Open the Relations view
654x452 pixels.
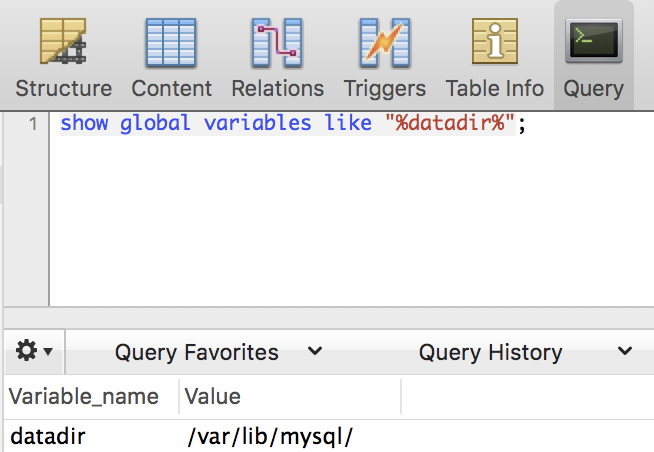click(x=277, y=42)
